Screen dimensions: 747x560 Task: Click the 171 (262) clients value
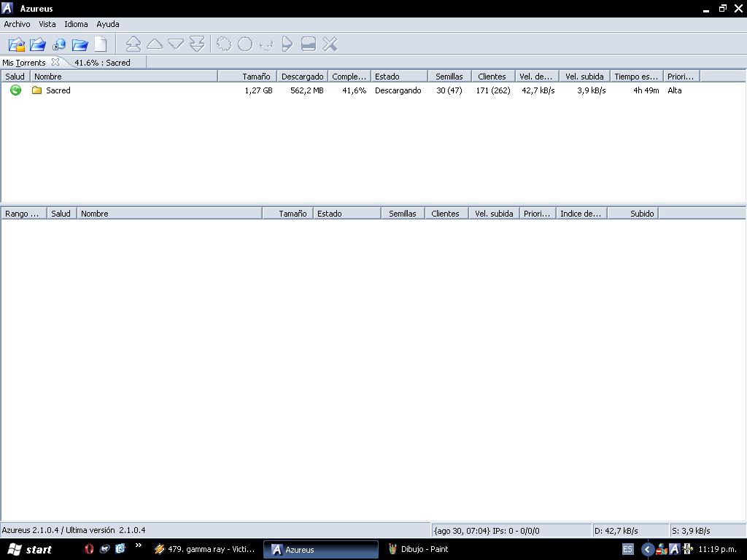[493, 90]
